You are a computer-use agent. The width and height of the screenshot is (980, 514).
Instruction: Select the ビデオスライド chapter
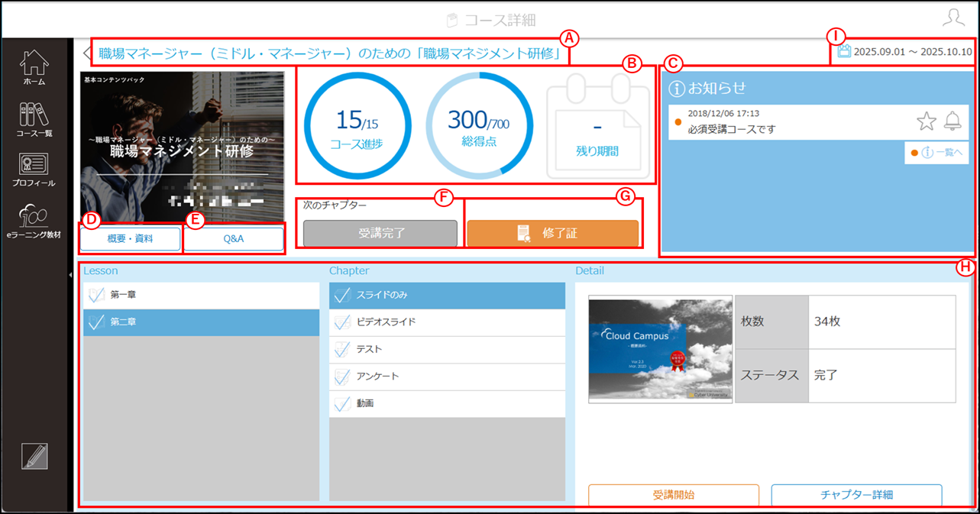point(447,322)
